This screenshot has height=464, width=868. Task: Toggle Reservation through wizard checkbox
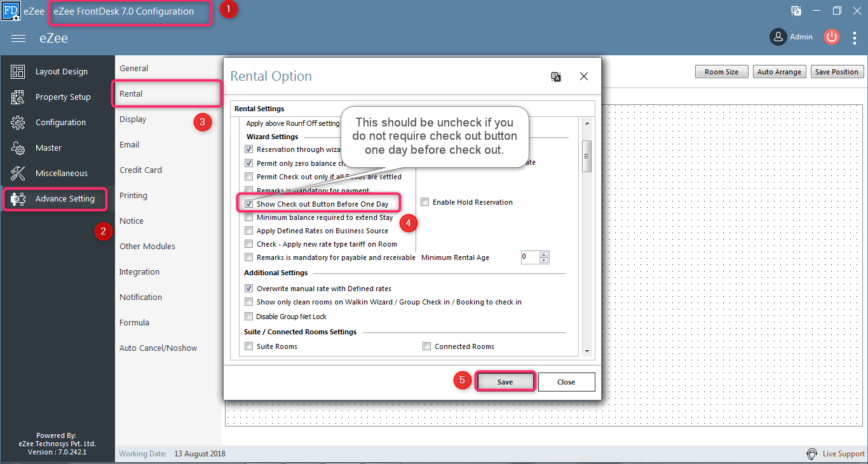tap(249, 149)
